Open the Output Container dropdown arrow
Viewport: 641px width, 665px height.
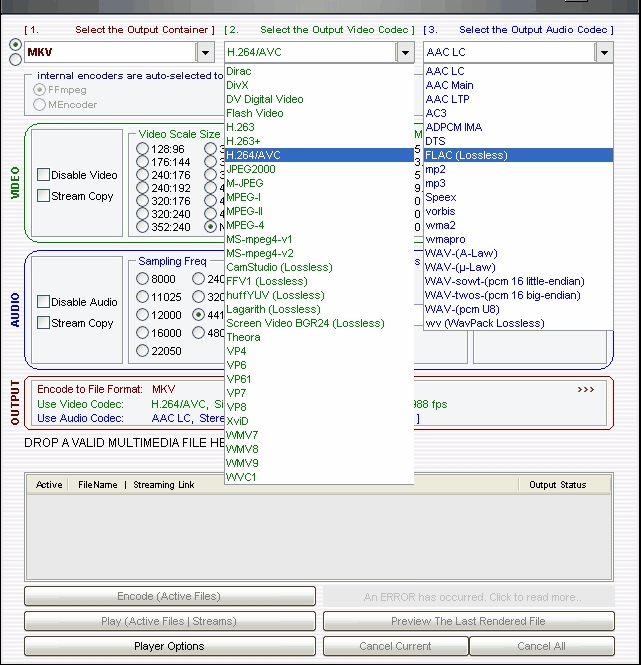[205, 53]
